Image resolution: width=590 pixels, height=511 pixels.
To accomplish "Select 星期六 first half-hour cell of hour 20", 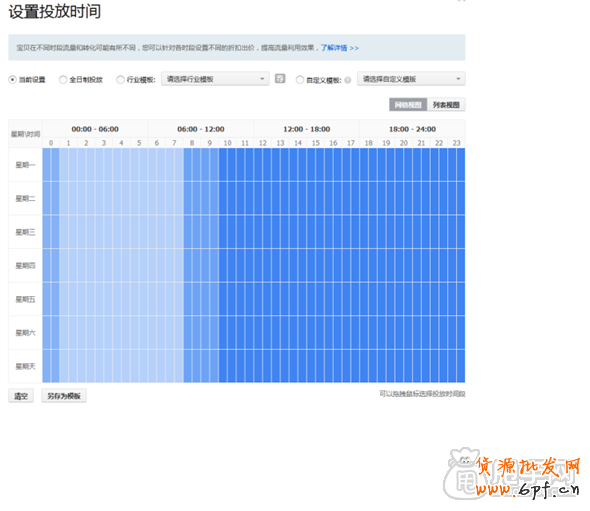I will point(399,333).
